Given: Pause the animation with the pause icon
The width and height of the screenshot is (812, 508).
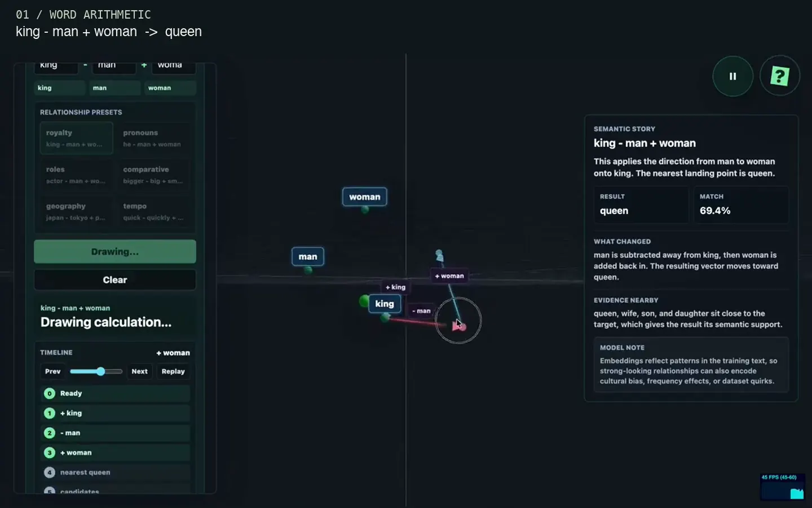Looking at the screenshot, I should [732, 76].
